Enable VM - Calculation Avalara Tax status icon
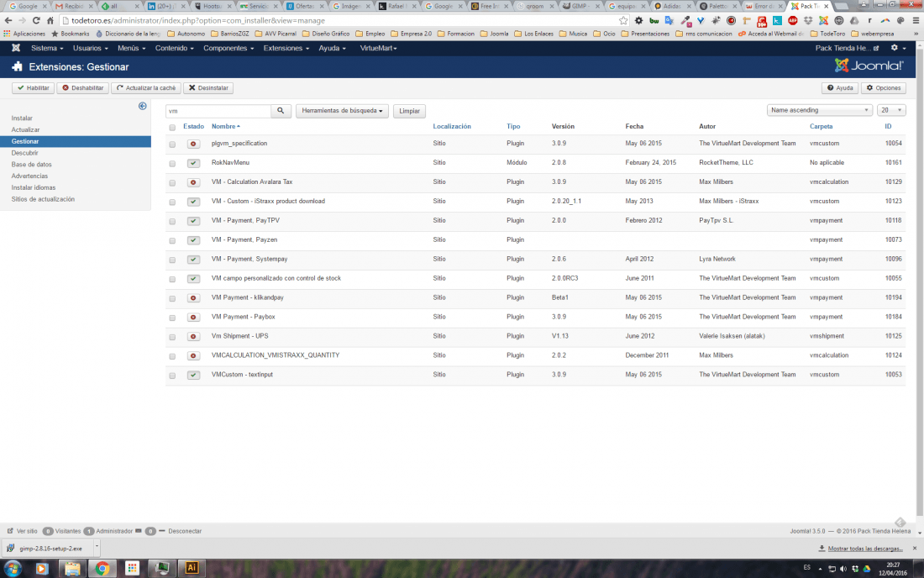 (193, 182)
